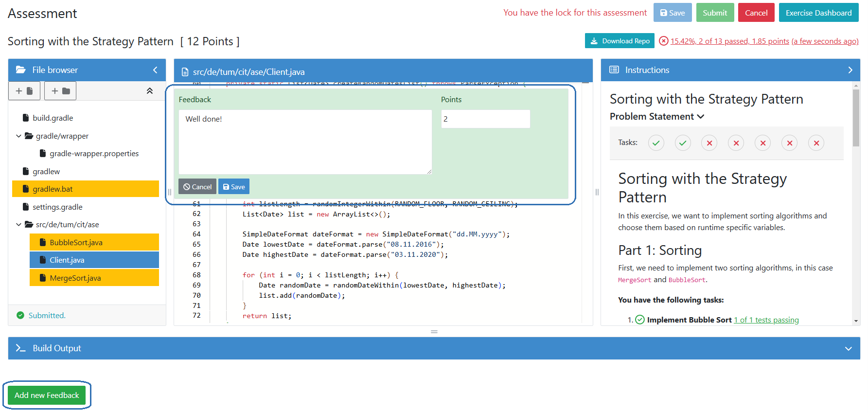Viewport: 868px width, 413px height.
Task: Collapse the File browser panel chevron
Action: tap(155, 70)
